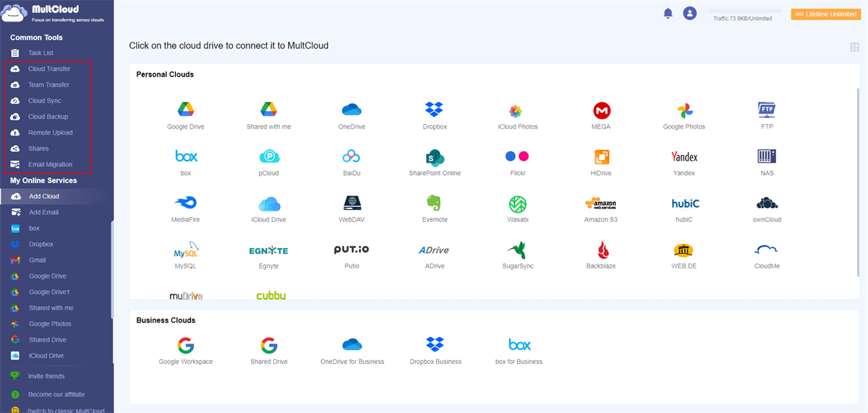Choose the Yandex cloud
The height and width of the screenshot is (413, 868).
684,156
